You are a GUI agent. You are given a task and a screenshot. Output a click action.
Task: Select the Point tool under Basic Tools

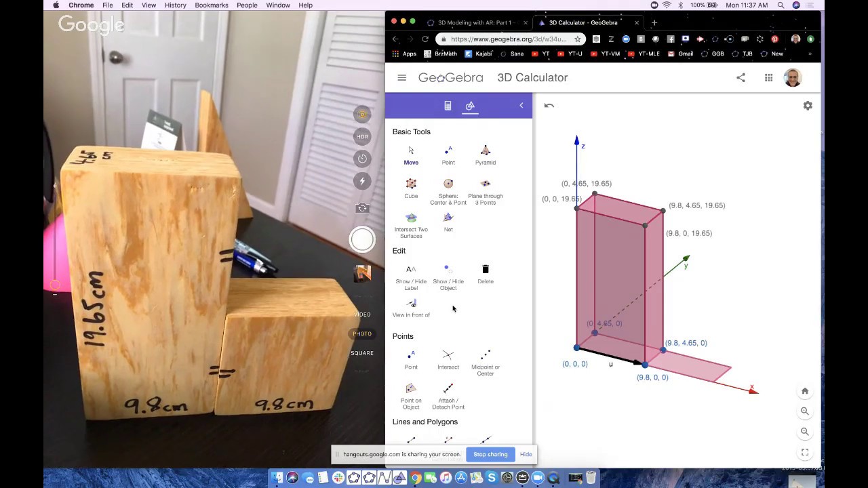tap(448, 155)
